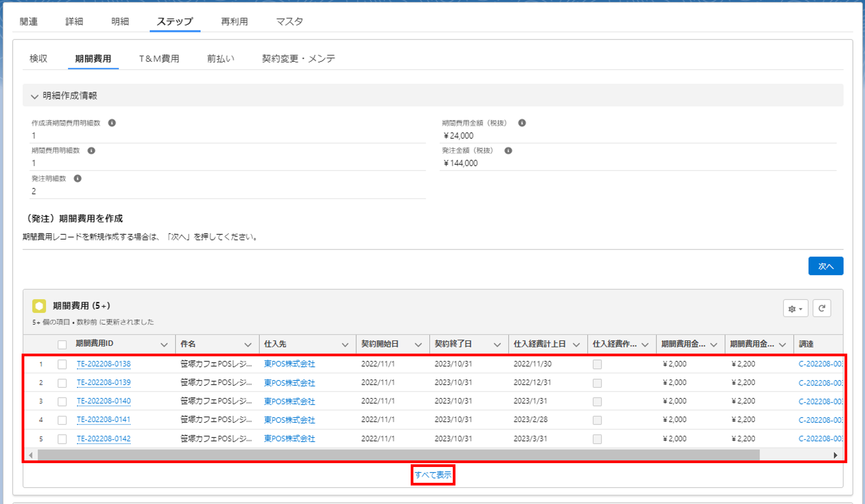Click 2023/3/31 date cell
865x504 pixels.
(530, 439)
